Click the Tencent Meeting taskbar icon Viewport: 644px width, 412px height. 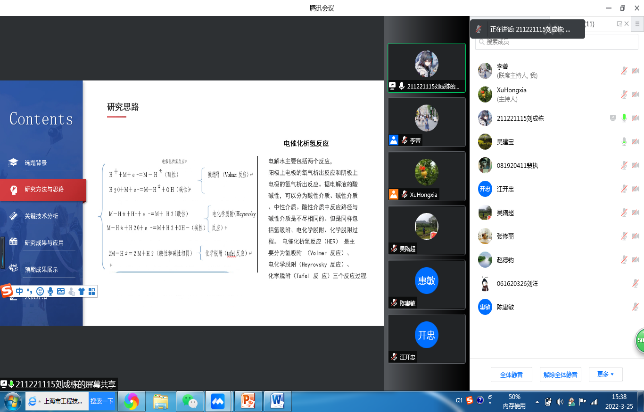point(217,400)
